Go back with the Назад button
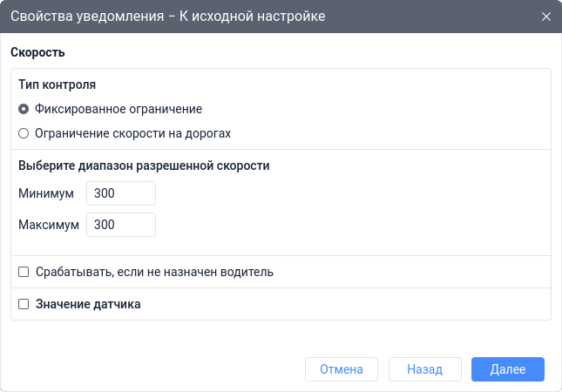 [x=424, y=369]
